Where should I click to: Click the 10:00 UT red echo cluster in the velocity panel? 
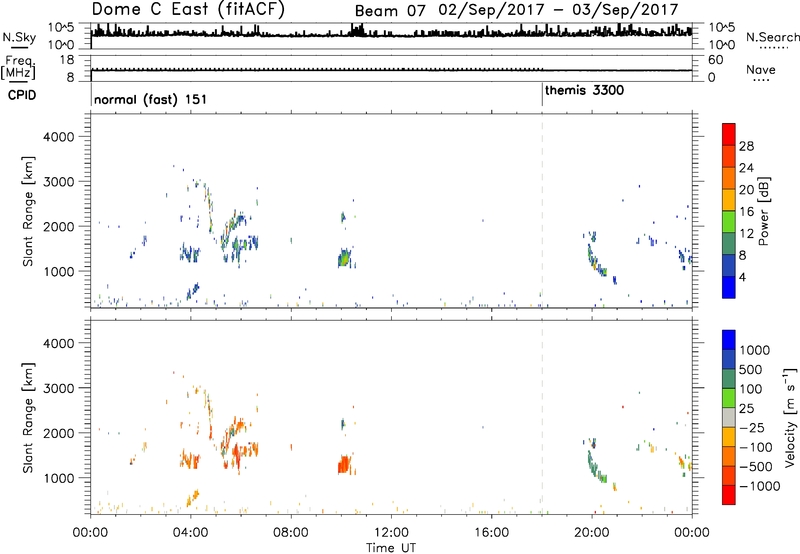tap(345, 465)
